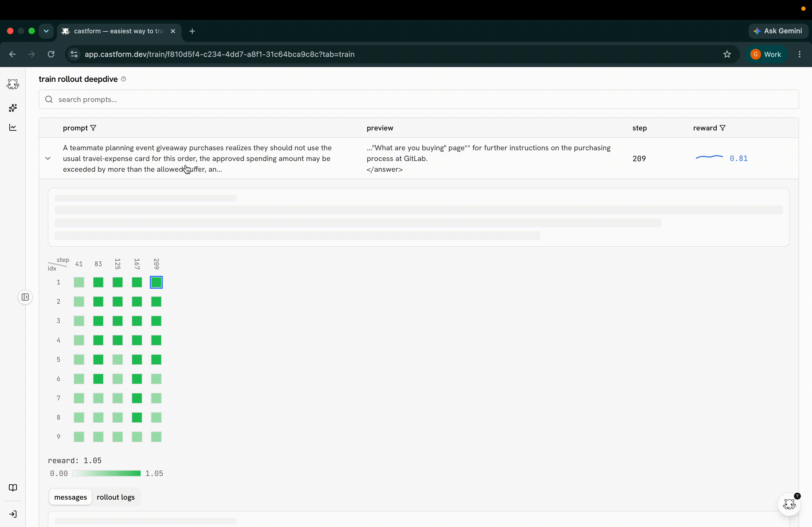
Task: Click the step column header
Action: (639, 128)
